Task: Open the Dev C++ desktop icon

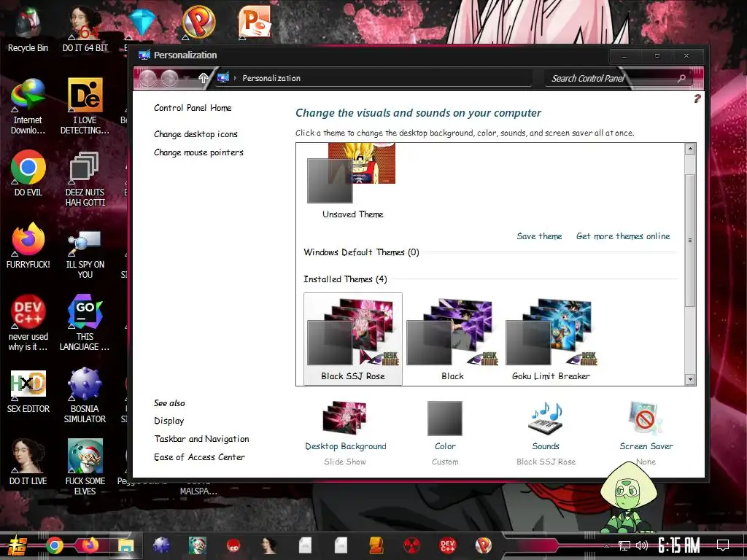Action: (x=28, y=323)
